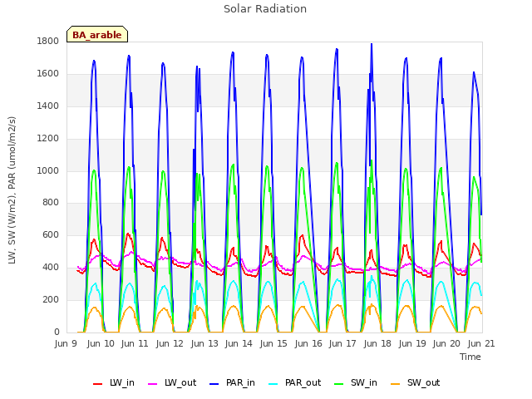Click the 400 y-axis tick label
Viewport: 532px width, 399px height.
pyautogui.click(x=51, y=268)
